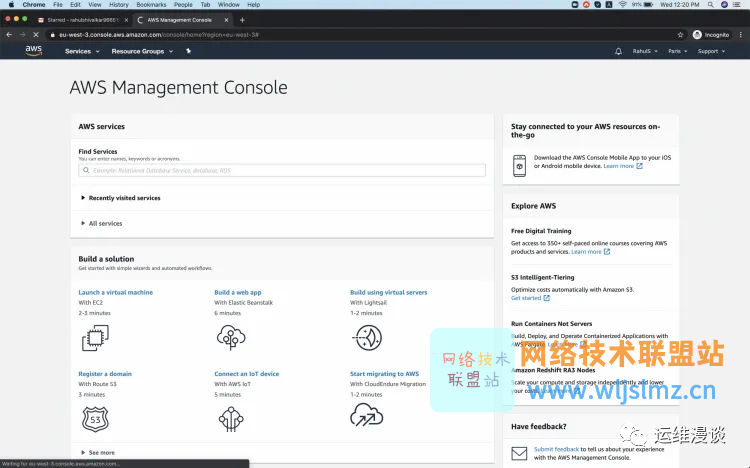Click the CloudEndure migration cloud icon
Screen dimensions: 750x468
[366, 414]
